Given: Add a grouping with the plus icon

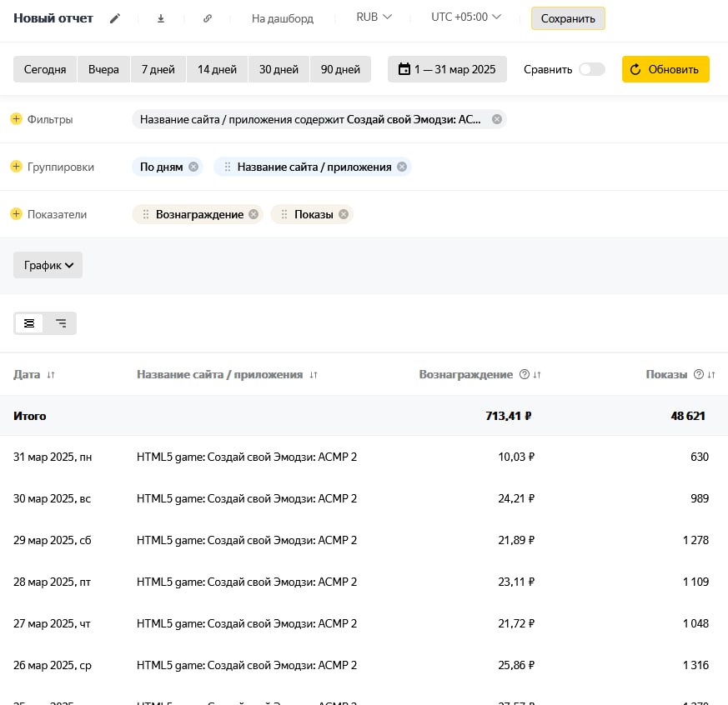Looking at the screenshot, I should pyautogui.click(x=16, y=167).
